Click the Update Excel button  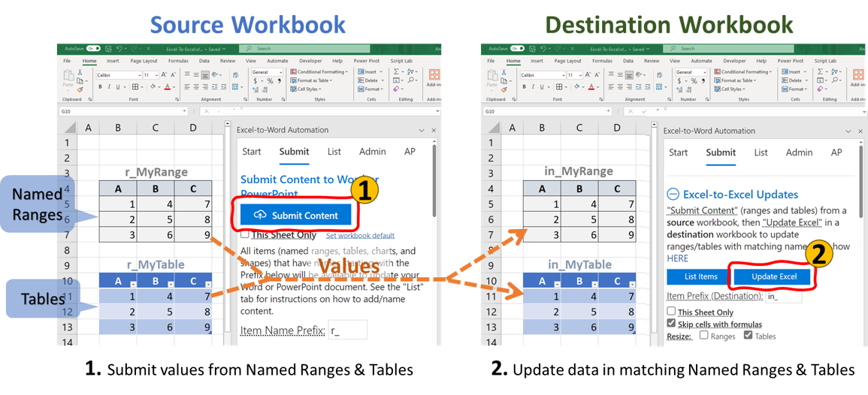click(774, 276)
